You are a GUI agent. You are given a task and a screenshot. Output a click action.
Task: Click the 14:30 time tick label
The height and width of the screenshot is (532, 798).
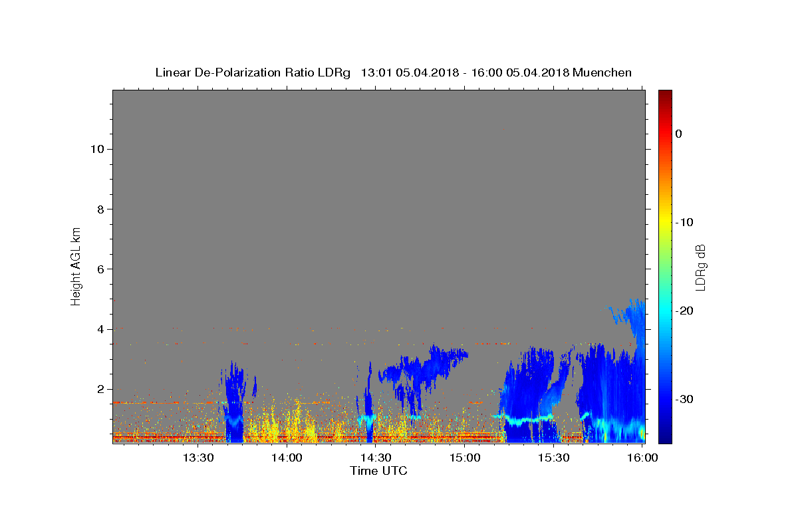click(x=376, y=458)
